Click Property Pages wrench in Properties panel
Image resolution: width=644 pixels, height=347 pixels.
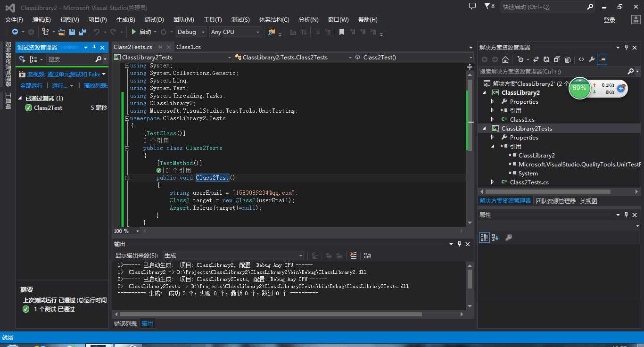(x=509, y=238)
